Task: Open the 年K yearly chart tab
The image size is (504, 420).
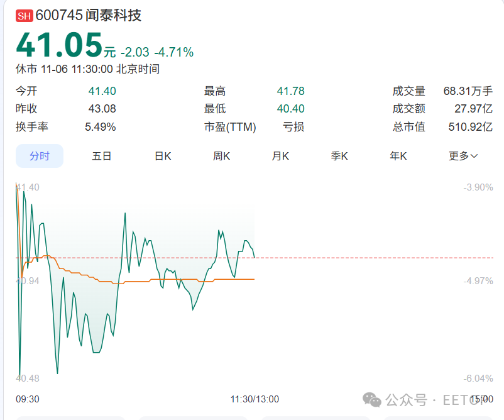Action: click(x=397, y=156)
